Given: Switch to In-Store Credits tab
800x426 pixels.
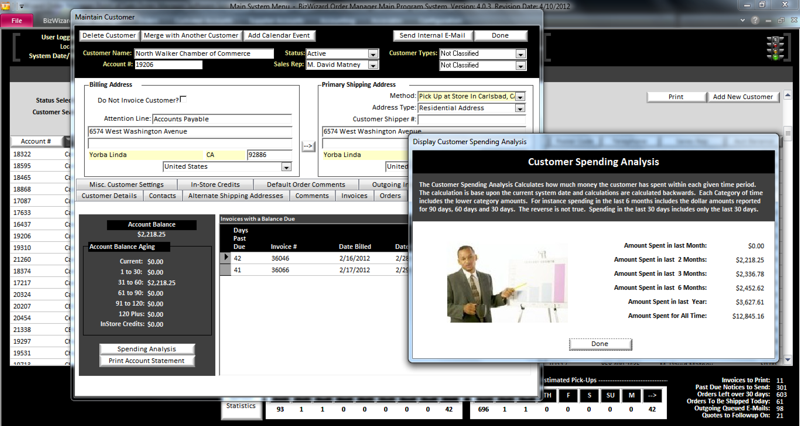Looking at the screenshot, I should 215,185.
